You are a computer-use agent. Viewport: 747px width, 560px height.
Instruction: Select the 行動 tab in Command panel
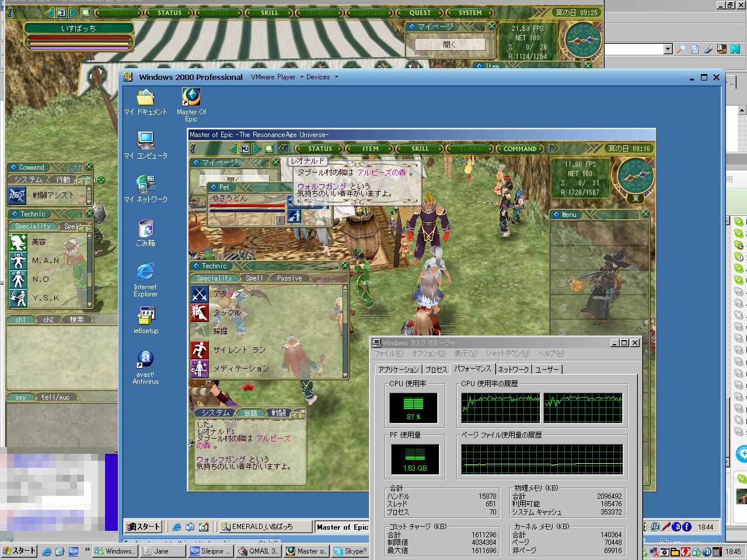point(64,180)
